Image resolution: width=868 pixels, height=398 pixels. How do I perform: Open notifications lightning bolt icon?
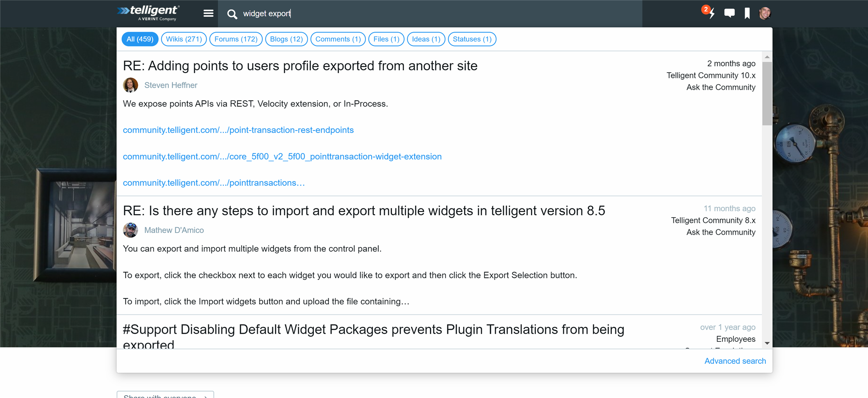click(709, 12)
